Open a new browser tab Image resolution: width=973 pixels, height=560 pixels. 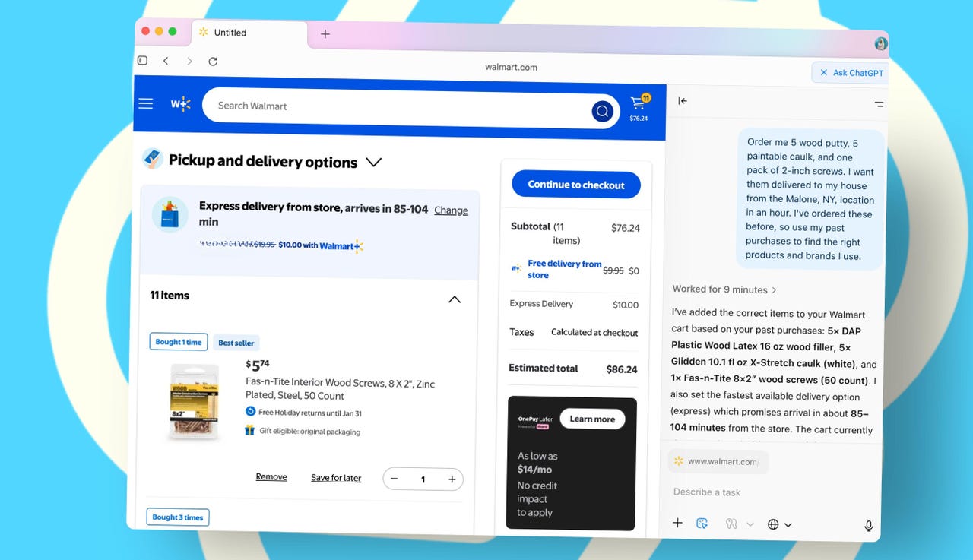[x=325, y=34]
